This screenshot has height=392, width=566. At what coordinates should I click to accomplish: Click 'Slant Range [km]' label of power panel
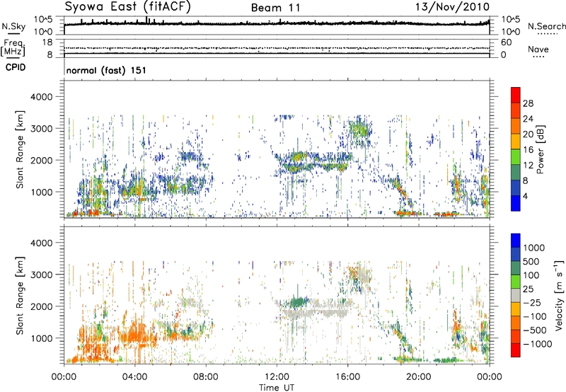coord(20,149)
